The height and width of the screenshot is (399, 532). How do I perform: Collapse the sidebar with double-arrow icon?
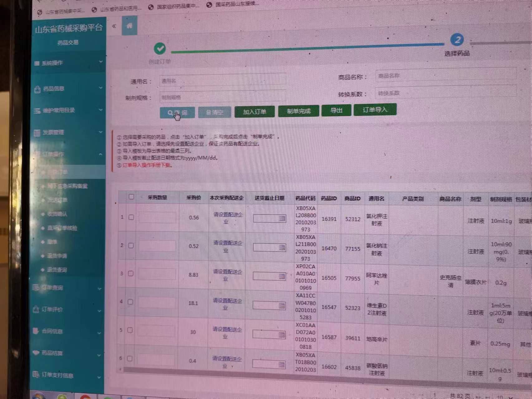coord(114,26)
